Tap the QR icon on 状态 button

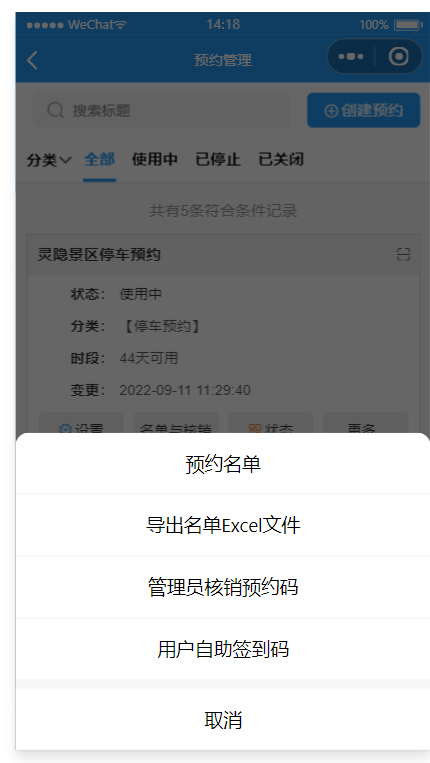tap(255, 429)
